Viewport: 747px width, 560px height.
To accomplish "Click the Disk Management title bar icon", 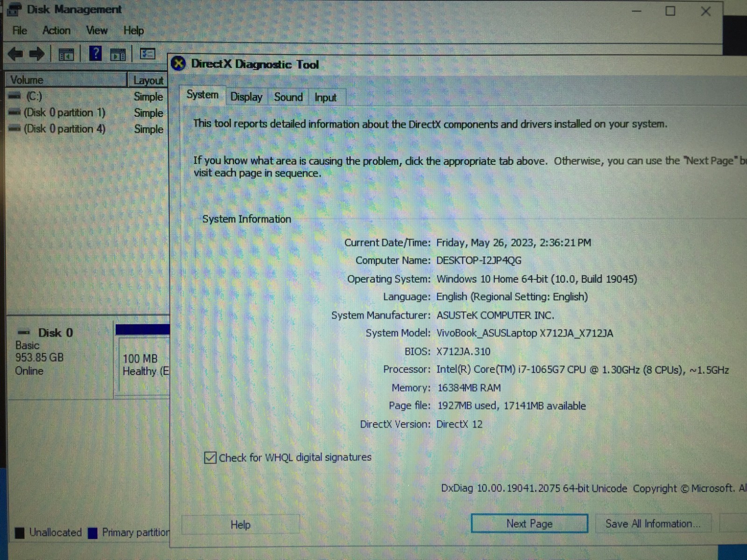I will [x=14, y=9].
